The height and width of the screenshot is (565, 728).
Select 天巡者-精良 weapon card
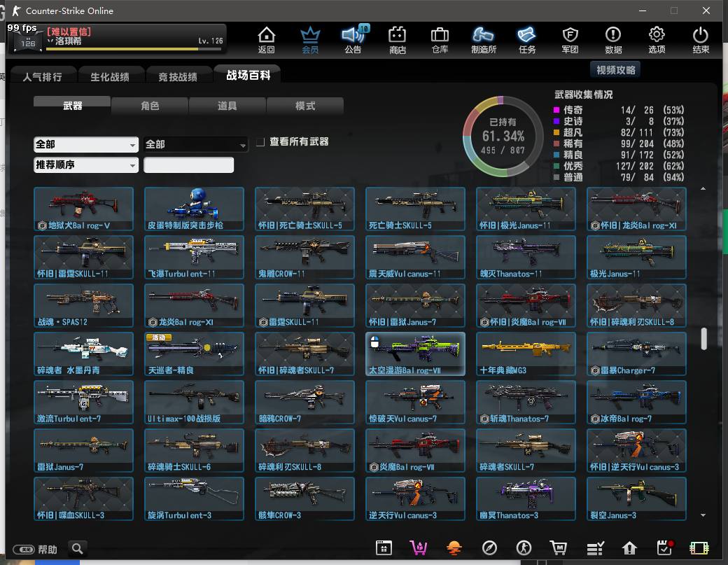194,354
